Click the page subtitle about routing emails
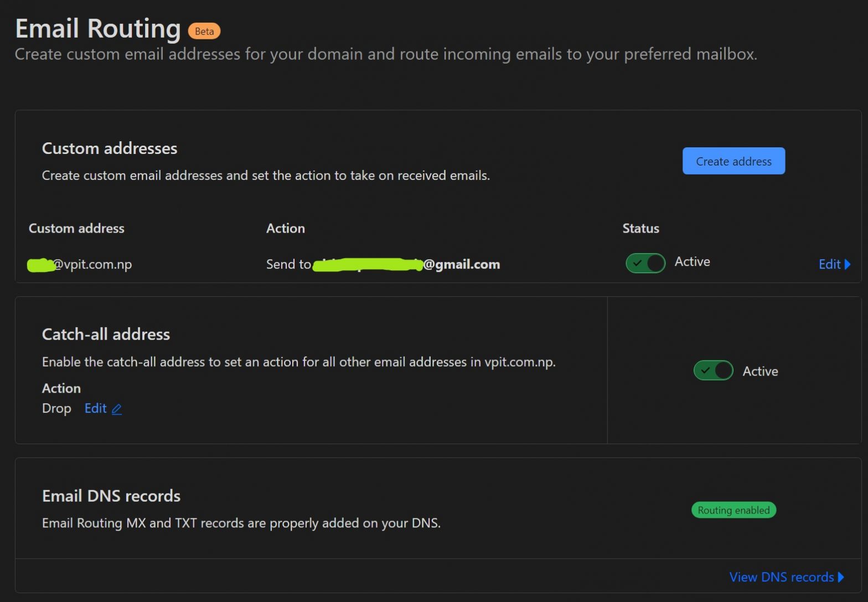The height and width of the screenshot is (602, 868). pyautogui.click(x=386, y=54)
